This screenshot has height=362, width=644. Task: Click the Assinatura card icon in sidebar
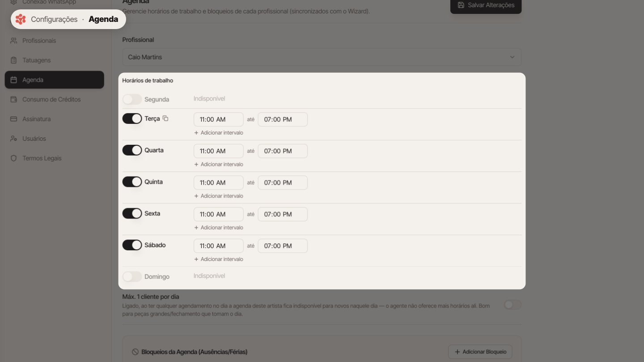(13, 119)
